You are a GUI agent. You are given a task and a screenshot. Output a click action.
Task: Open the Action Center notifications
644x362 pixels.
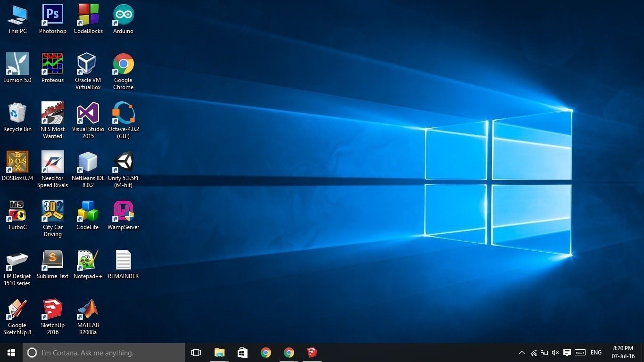[x=567, y=353]
